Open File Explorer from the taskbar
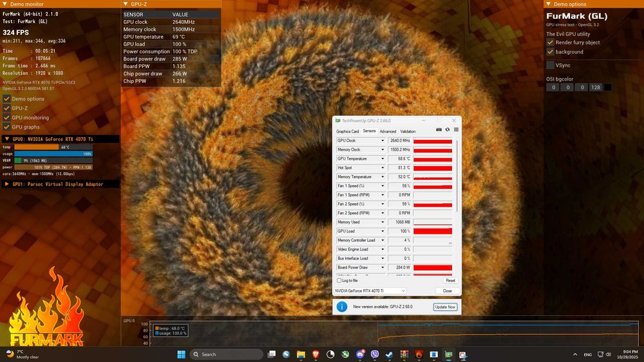Viewport: 644px width, 362px height. [x=301, y=355]
